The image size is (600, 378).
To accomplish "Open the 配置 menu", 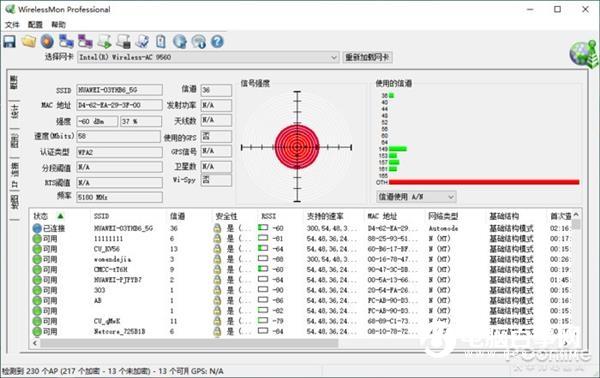I will point(35,25).
